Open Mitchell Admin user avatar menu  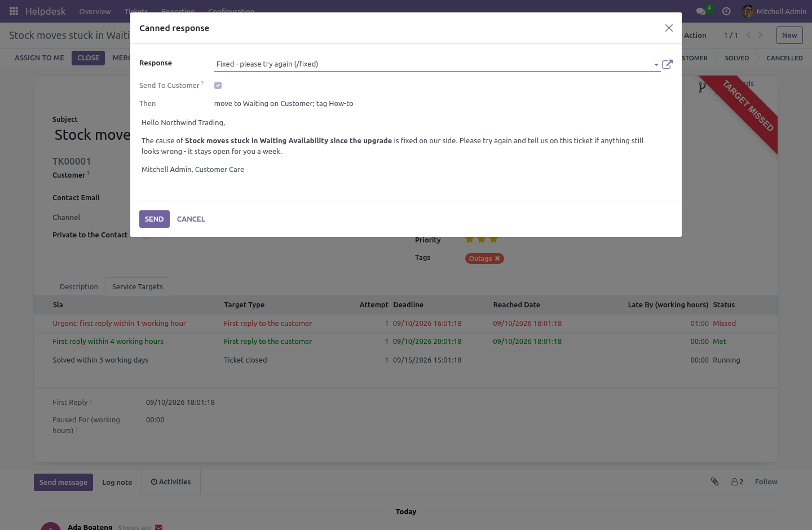pos(774,11)
